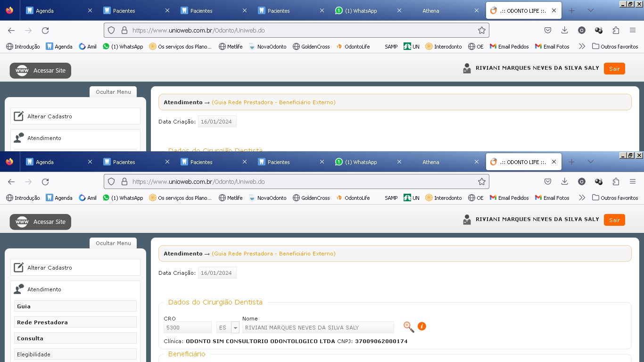
Task: Click the bookmark star in the lower address bar
Action: click(x=481, y=181)
